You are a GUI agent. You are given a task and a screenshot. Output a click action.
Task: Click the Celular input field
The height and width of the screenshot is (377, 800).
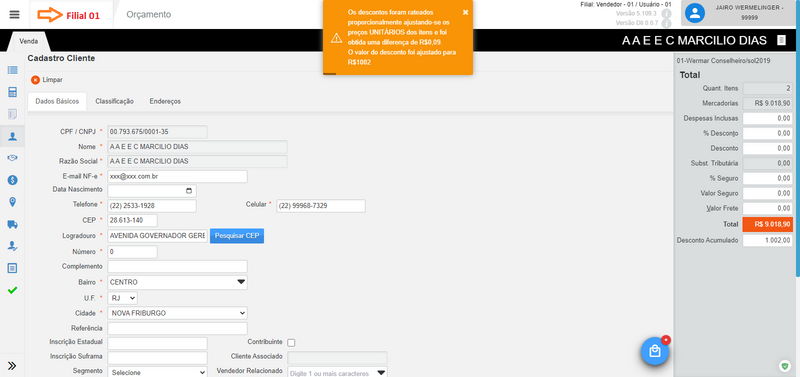pos(321,206)
